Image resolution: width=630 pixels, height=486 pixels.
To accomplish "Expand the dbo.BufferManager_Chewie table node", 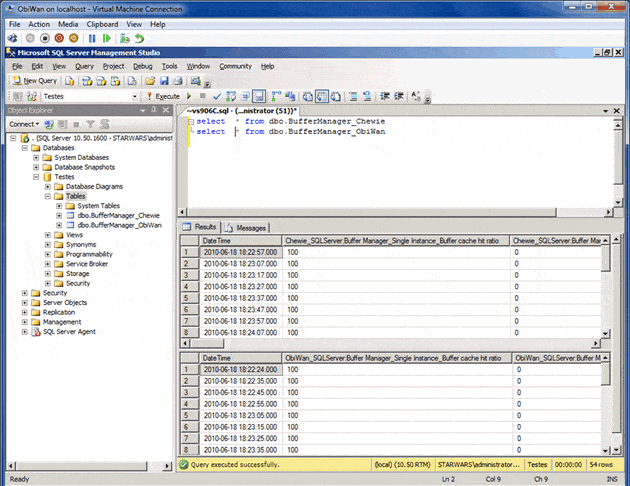I will pos(59,216).
